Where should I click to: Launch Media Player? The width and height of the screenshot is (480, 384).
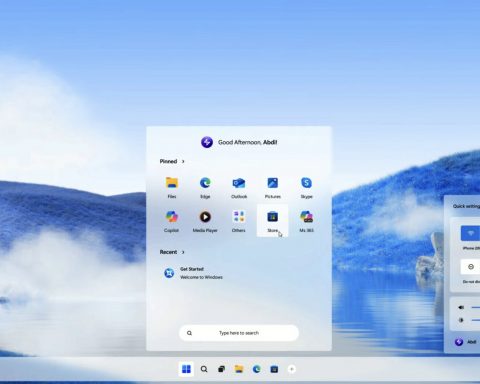click(x=205, y=221)
